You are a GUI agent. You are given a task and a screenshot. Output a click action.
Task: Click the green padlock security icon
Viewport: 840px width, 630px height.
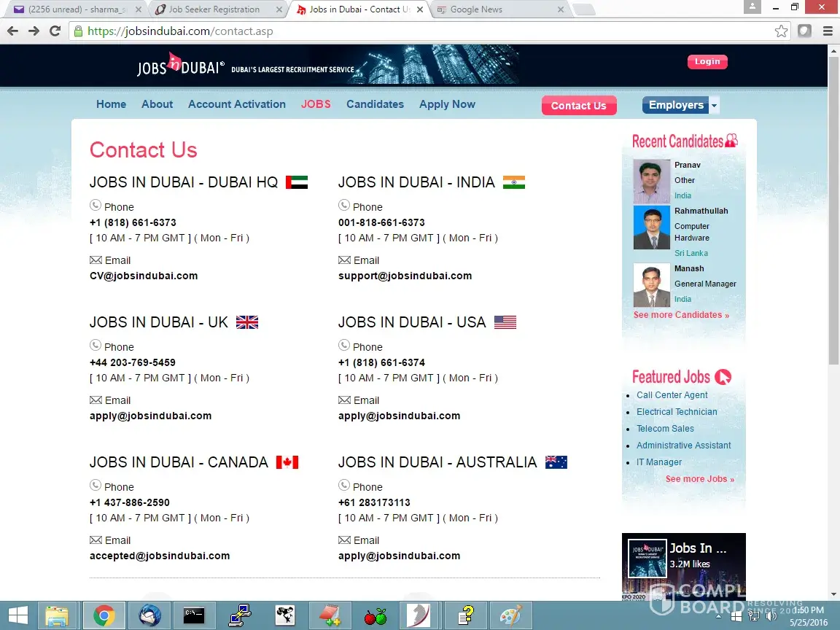click(78, 31)
